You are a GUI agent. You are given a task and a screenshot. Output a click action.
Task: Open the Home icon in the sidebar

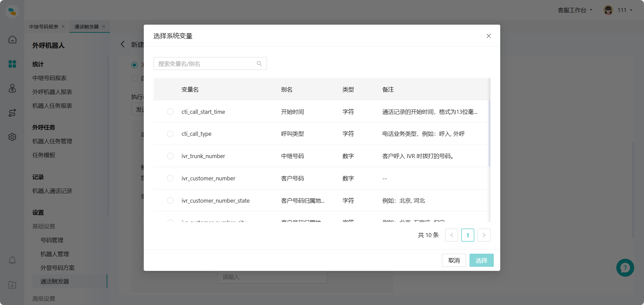point(12,40)
